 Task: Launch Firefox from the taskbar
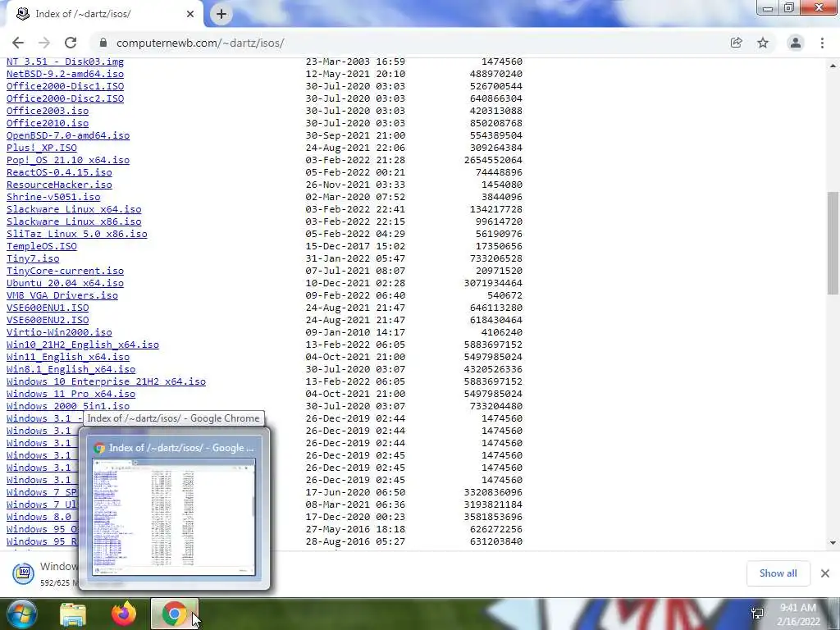tap(124, 614)
